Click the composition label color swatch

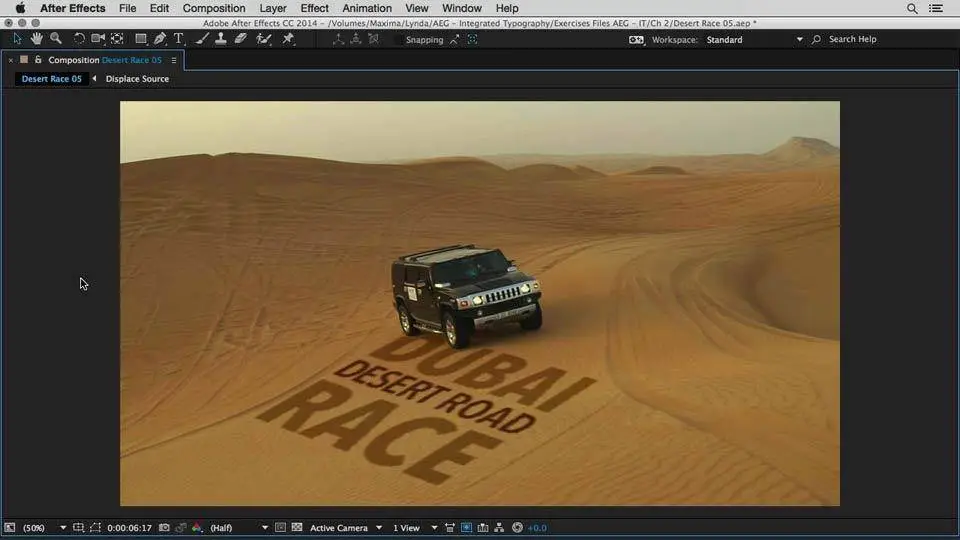coord(24,60)
